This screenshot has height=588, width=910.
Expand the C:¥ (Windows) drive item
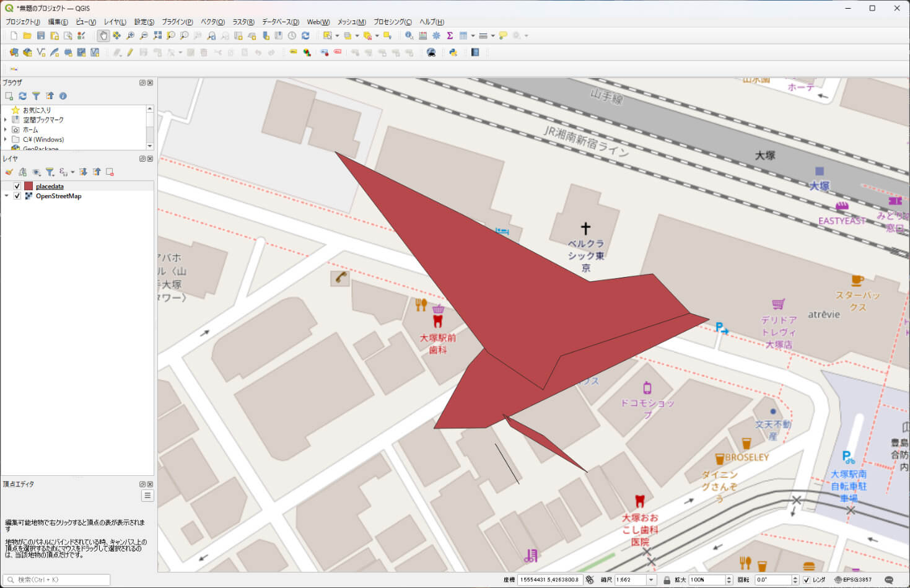click(6, 139)
